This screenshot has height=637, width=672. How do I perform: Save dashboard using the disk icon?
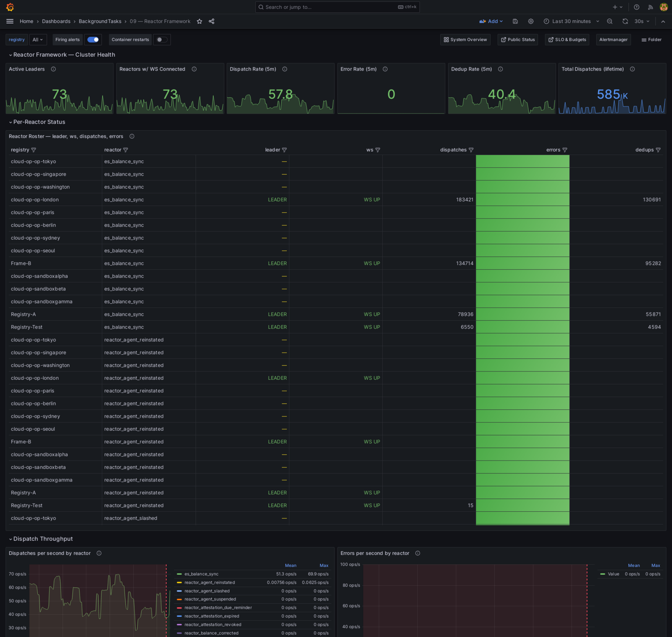(x=515, y=21)
